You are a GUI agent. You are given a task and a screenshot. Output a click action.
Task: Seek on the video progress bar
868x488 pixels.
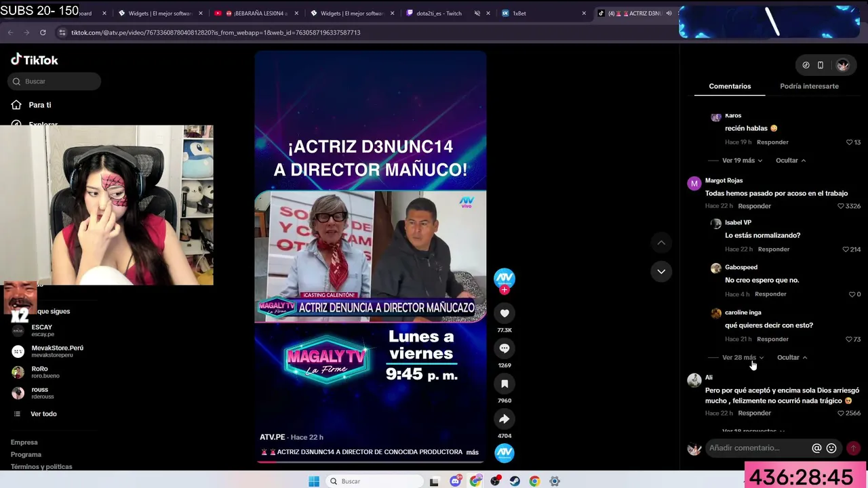[370, 463]
